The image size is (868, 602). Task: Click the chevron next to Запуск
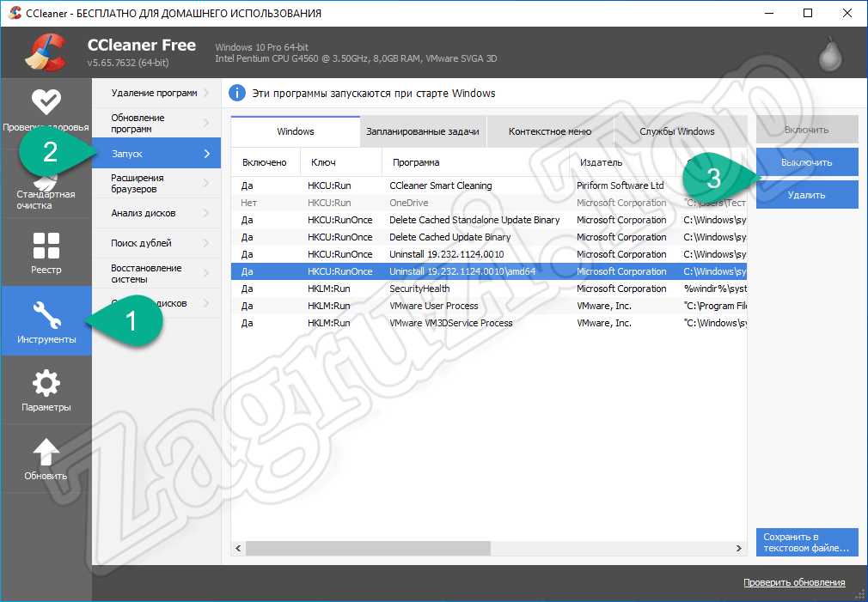click(207, 153)
